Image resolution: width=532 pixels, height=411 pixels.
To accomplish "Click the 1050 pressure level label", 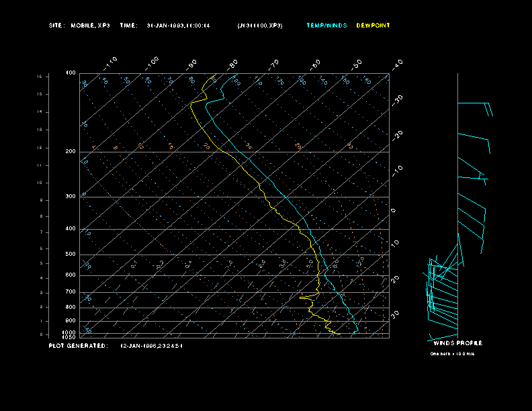I will click(x=69, y=337).
